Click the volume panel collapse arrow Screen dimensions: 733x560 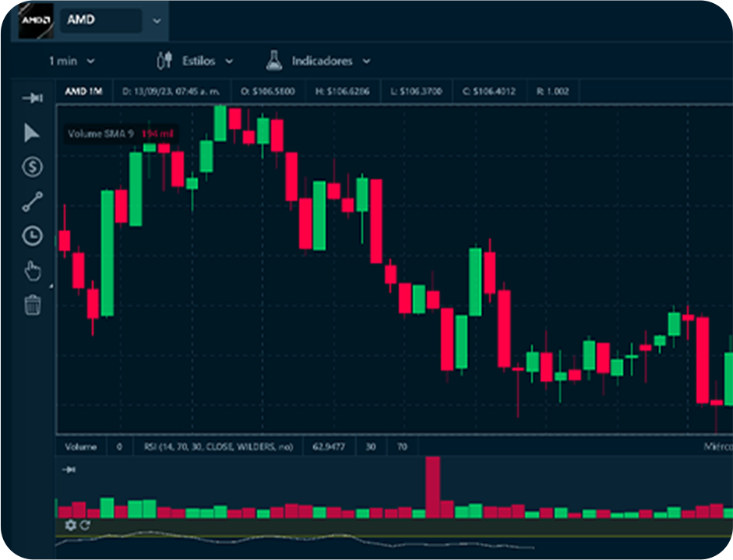click(x=69, y=470)
